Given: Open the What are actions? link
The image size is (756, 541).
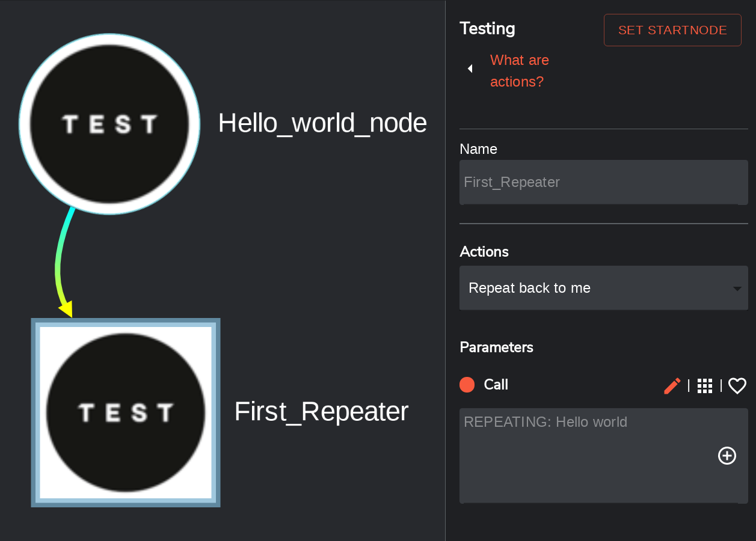Looking at the screenshot, I should click(x=520, y=71).
